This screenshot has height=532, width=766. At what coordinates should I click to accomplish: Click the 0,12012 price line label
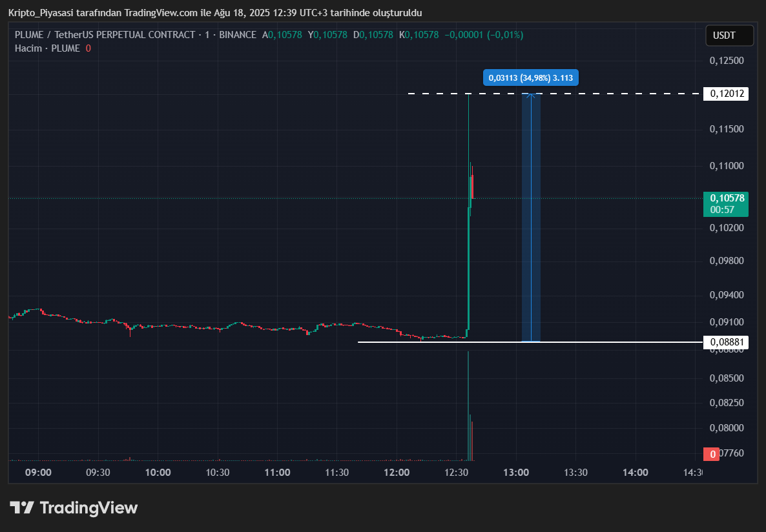pos(727,94)
